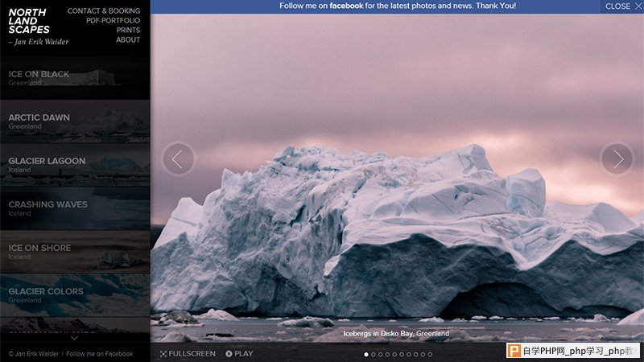This screenshot has height=362, width=644.
Task: Jump to the last slide indicator dot
Action: (x=430, y=355)
